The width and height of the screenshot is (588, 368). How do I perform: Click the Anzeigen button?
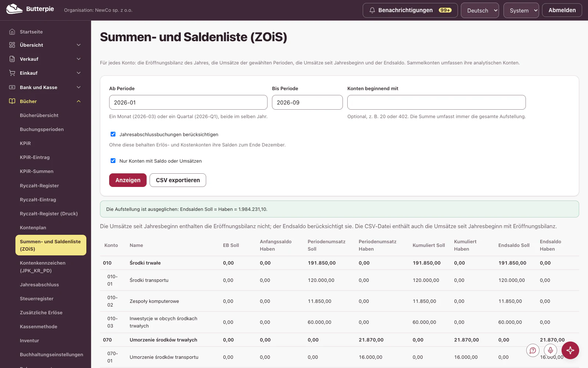tap(128, 180)
